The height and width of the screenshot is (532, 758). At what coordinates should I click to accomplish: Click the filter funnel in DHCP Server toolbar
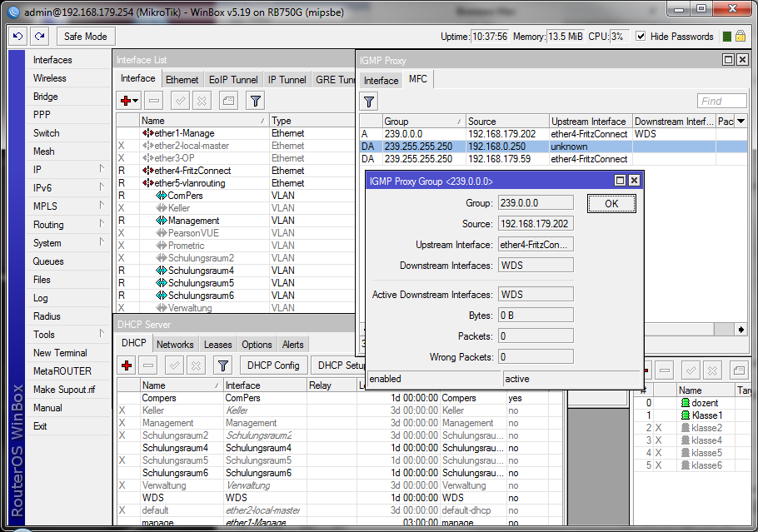pos(222,365)
